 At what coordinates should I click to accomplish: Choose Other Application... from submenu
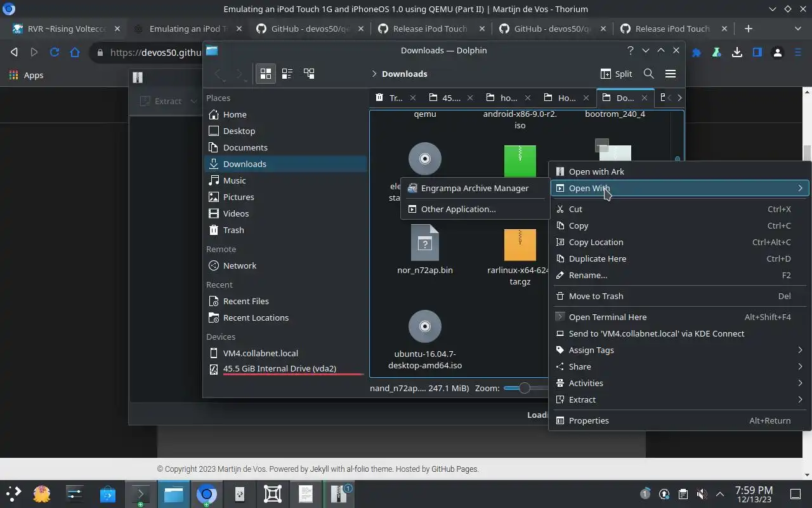click(475, 209)
